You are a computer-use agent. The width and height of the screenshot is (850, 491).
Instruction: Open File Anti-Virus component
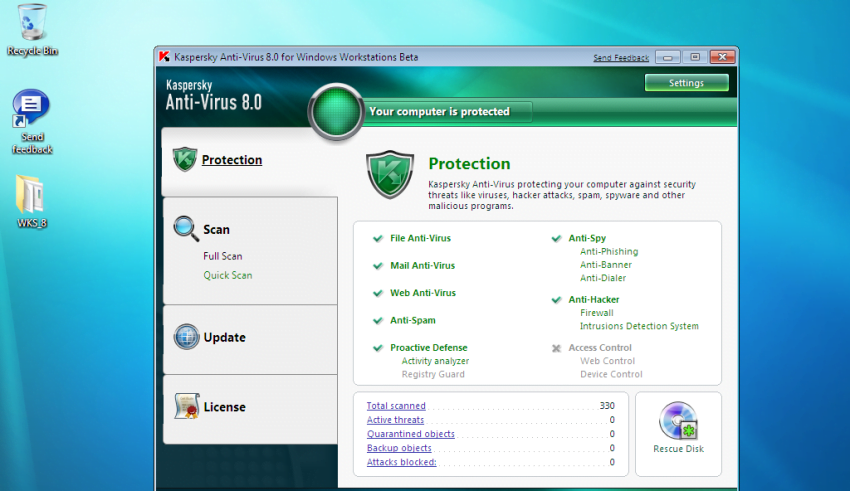click(x=420, y=238)
